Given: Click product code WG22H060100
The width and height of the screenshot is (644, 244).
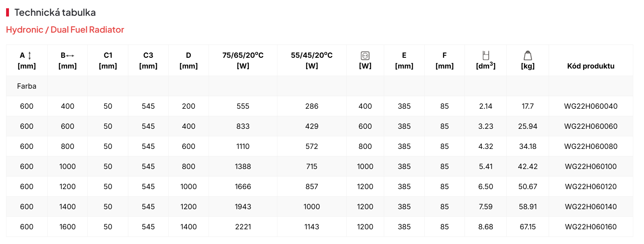Looking at the screenshot, I should (x=591, y=166).
